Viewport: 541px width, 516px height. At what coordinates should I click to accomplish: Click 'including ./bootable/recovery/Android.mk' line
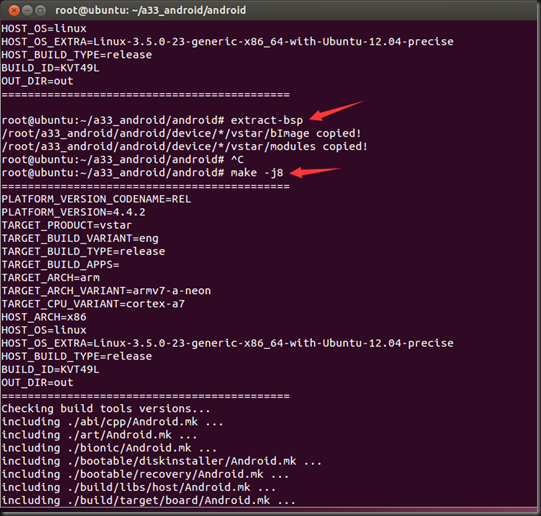(x=145, y=474)
